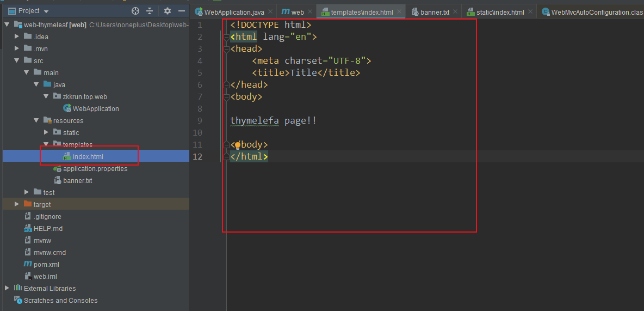The image size is (644, 311).
Task: Select HELP.md file
Action: point(48,228)
